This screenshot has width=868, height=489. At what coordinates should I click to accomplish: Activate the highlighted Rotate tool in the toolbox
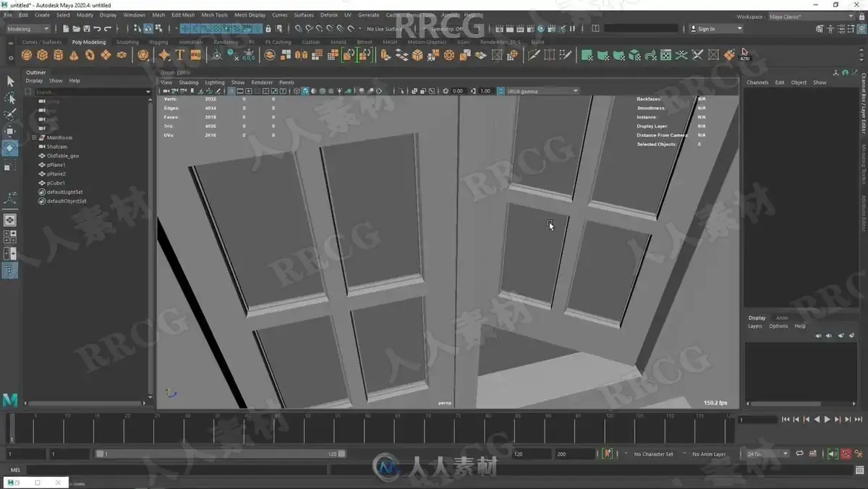tap(10, 148)
